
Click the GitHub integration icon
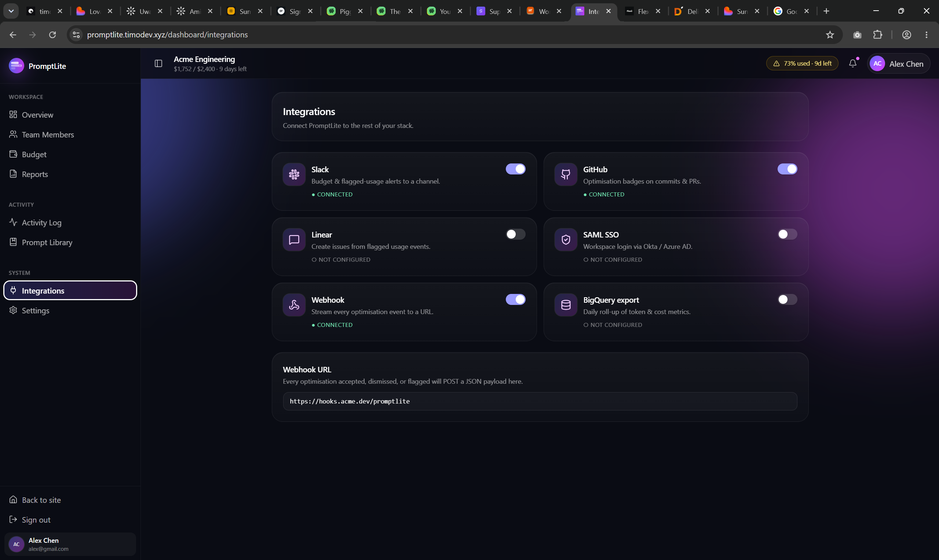[566, 174]
